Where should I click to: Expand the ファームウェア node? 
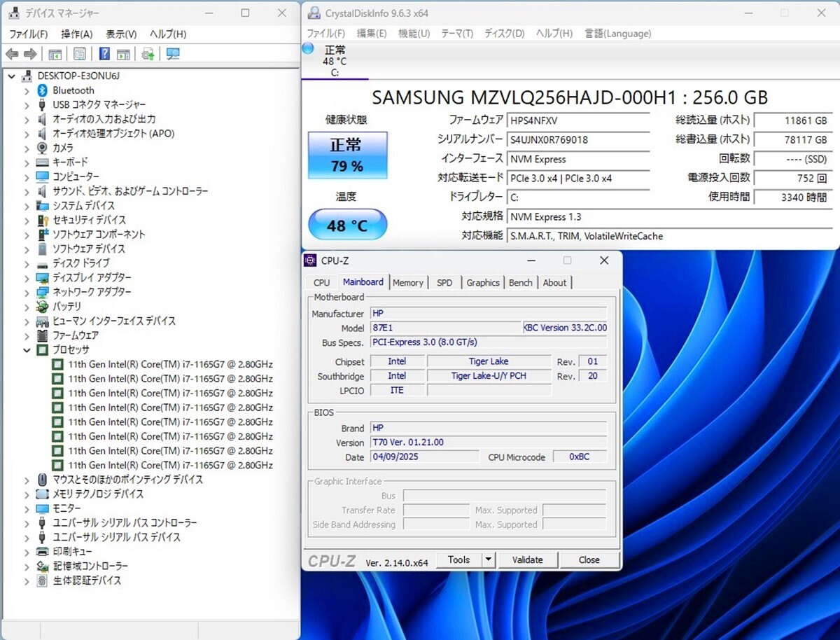point(27,335)
